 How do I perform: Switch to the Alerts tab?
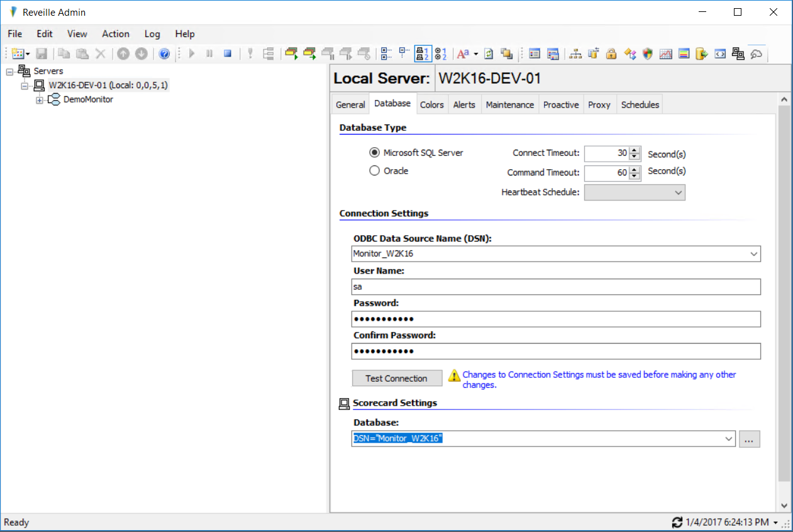click(464, 105)
